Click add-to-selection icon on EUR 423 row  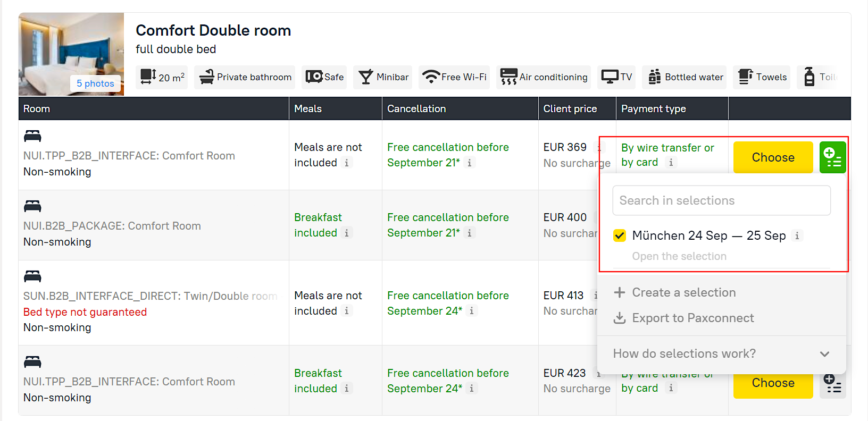[832, 384]
